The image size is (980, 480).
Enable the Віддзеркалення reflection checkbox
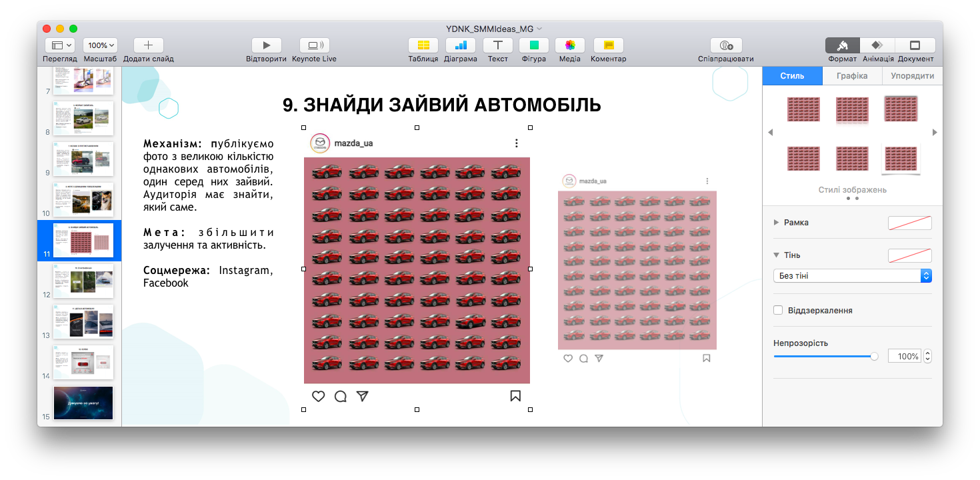click(x=778, y=310)
